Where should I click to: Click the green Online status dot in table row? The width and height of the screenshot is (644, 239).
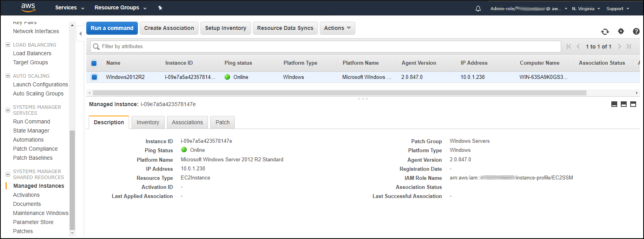tap(227, 77)
